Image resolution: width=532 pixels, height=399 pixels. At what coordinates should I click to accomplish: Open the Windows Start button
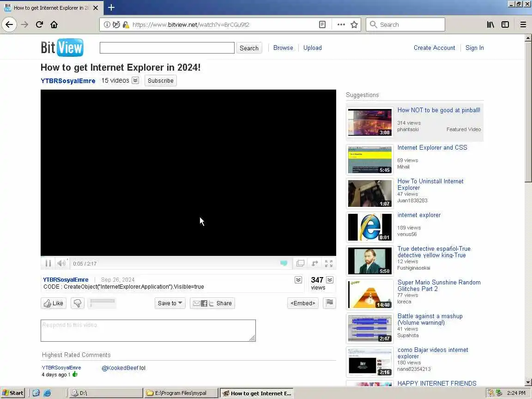[12, 393]
